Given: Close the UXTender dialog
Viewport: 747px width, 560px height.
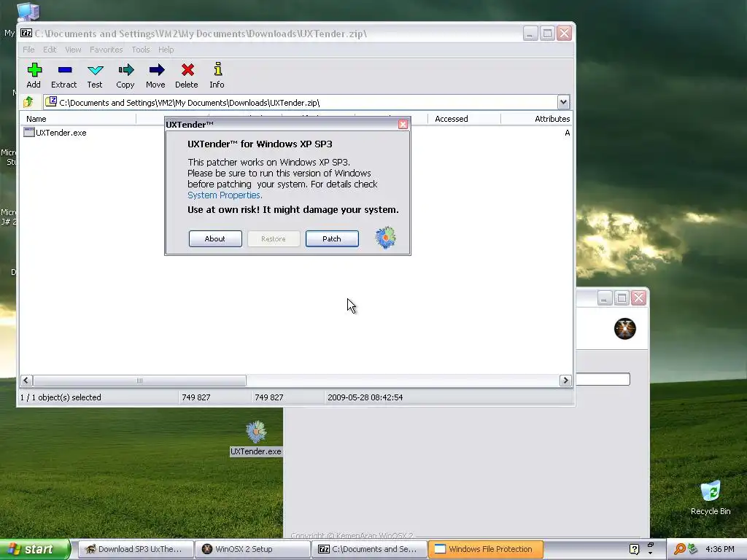Looking at the screenshot, I should click(x=403, y=124).
